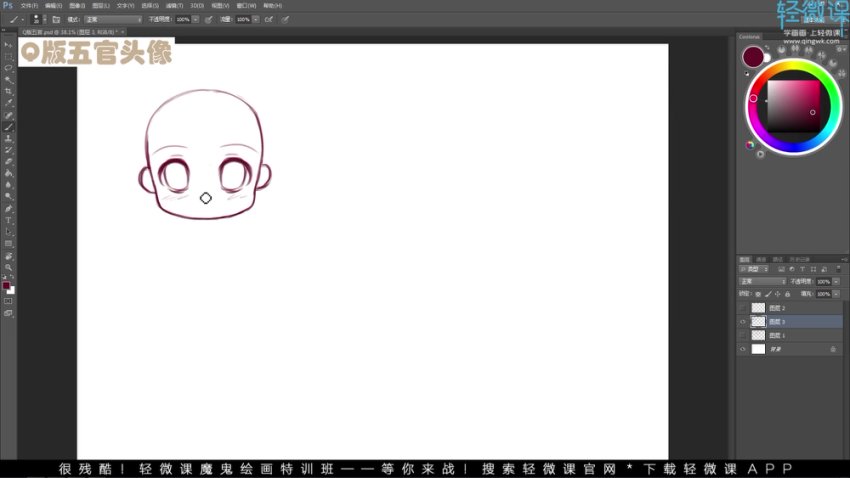Open the 图层(L) menu
This screenshot has height=478, width=850.
coord(101,5)
